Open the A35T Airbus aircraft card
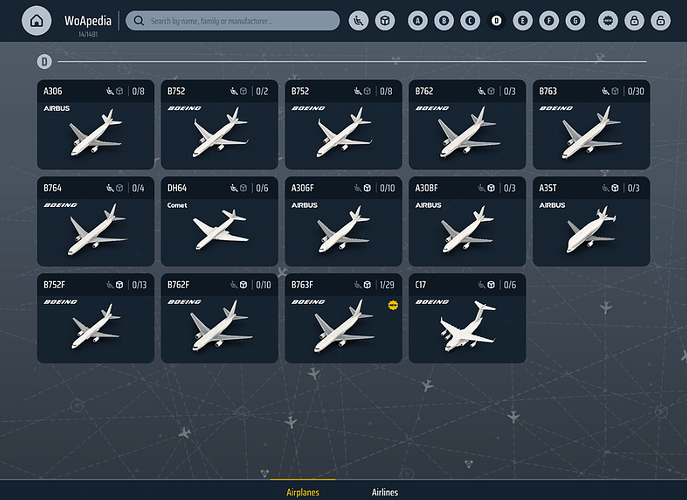Image resolution: width=687 pixels, height=500 pixels. tap(592, 222)
